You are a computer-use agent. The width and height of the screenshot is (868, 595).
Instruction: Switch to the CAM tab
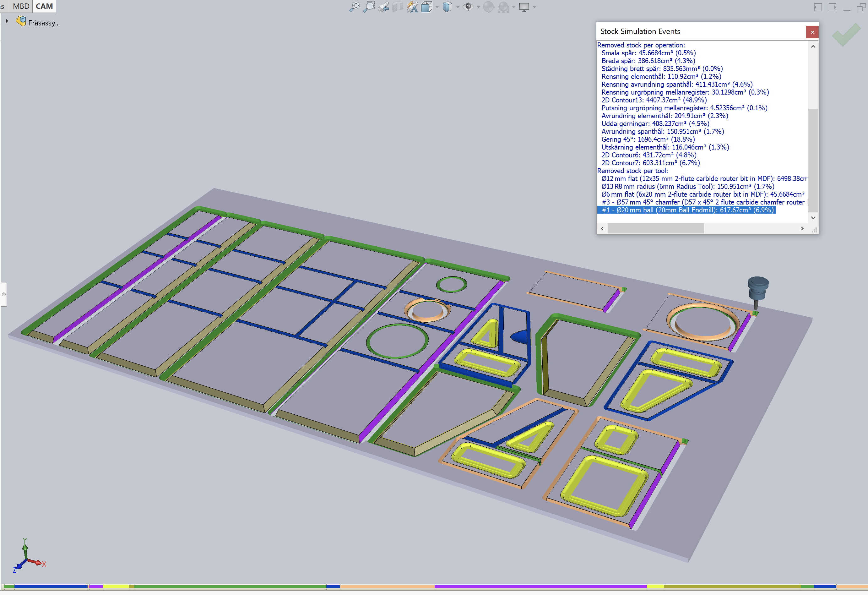[44, 6]
